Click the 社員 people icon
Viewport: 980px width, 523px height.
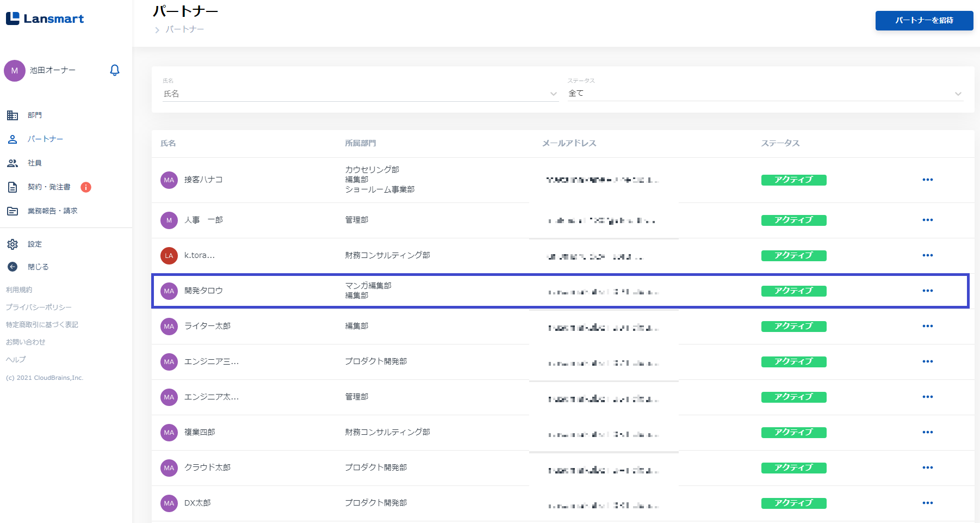[x=13, y=163]
